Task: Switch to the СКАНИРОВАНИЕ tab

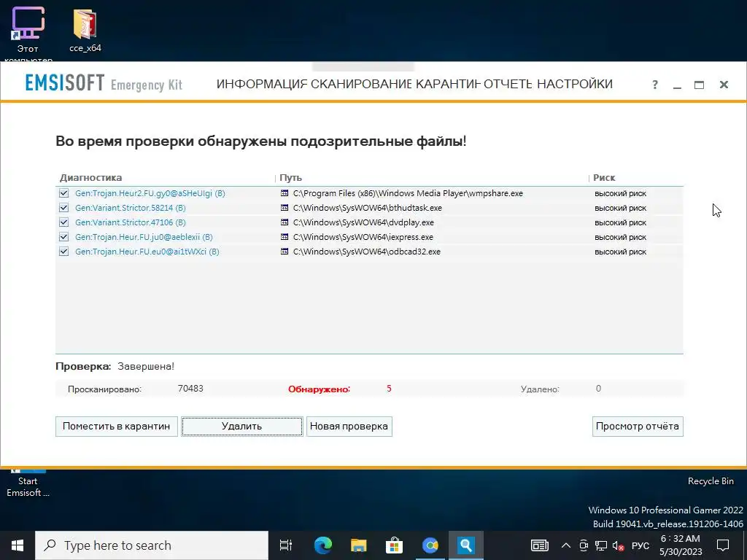Action: click(x=360, y=85)
